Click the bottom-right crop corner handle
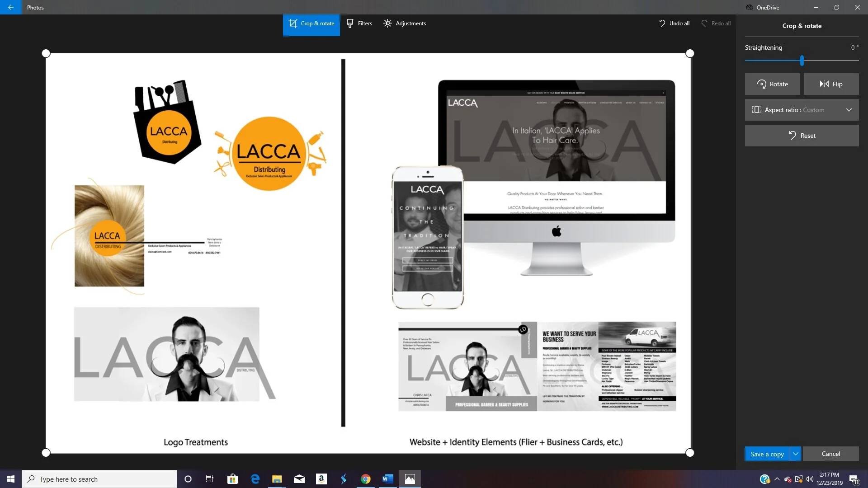The height and width of the screenshot is (488, 868). click(689, 452)
